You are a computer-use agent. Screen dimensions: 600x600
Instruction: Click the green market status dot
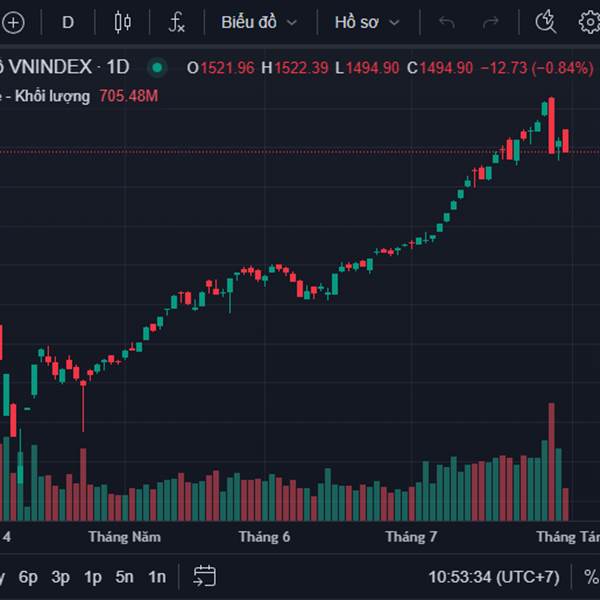coord(157,68)
